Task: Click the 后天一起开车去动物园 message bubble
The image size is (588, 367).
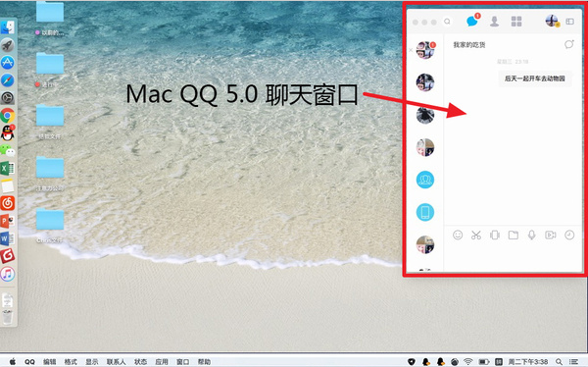Action: pos(535,79)
